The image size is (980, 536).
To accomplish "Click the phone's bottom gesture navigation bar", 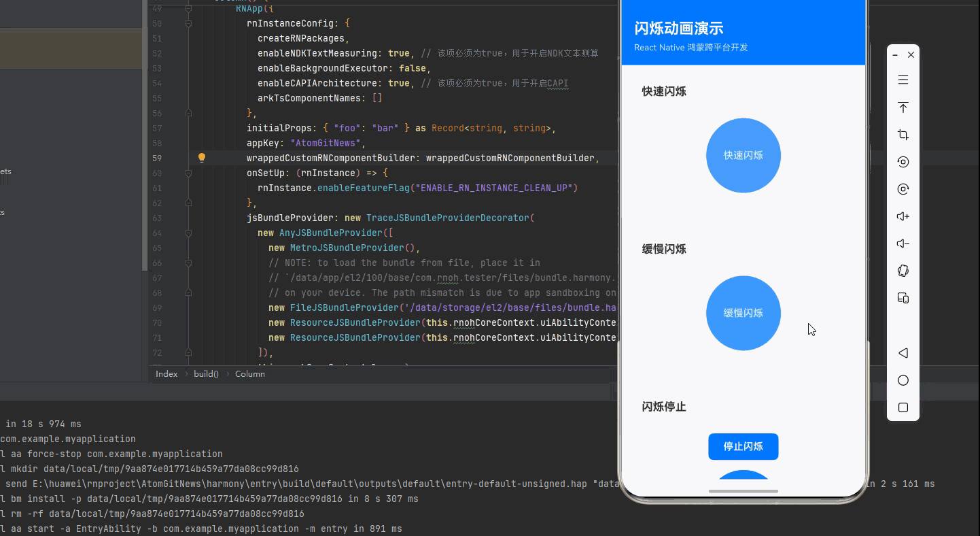I will point(743,491).
